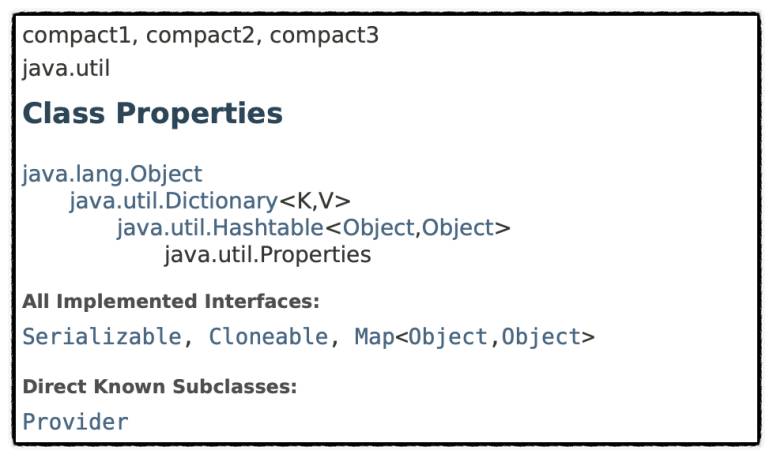Click the second Object in Map's type parameters
The image size is (773, 458).
point(541,337)
